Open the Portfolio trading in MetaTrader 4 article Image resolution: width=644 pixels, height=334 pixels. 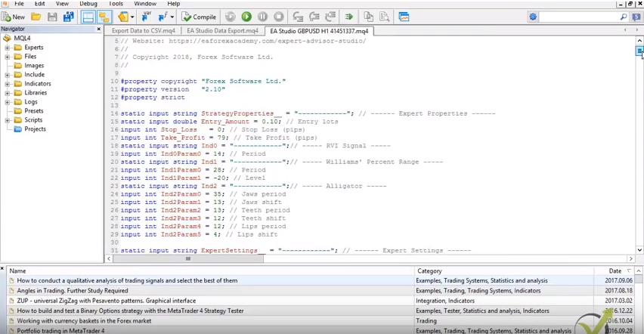tap(60, 330)
